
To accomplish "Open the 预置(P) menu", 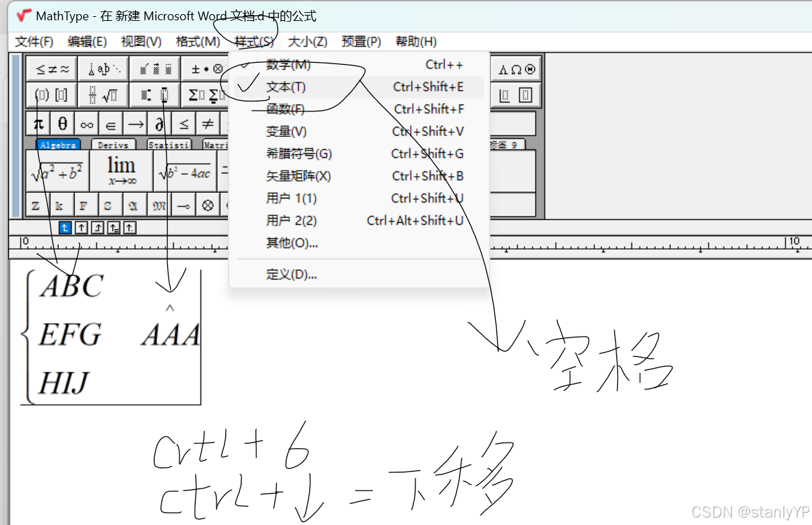I will [x=361, y=41].
